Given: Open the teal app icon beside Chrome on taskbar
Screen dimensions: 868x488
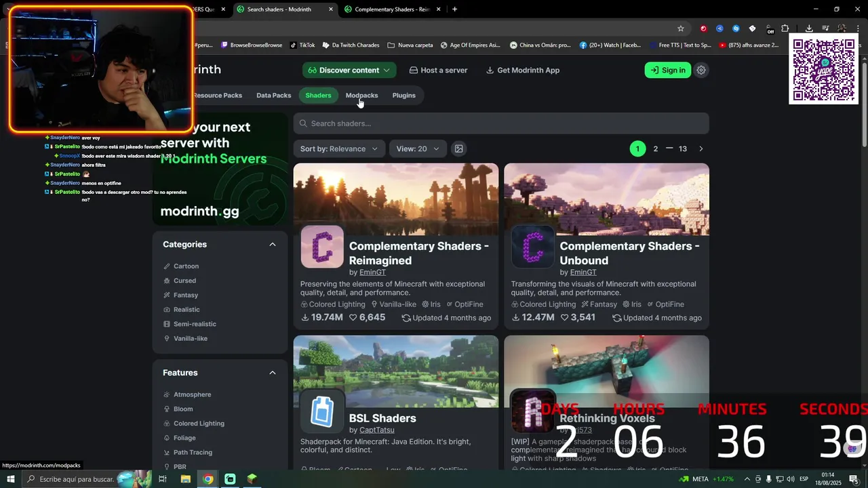Looking at the screenshot, I should pyautogui.click(x=230, y=479).
